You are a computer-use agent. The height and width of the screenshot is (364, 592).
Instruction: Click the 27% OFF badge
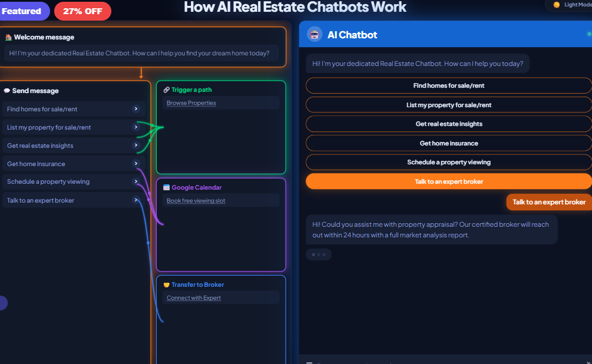(82, 11)
